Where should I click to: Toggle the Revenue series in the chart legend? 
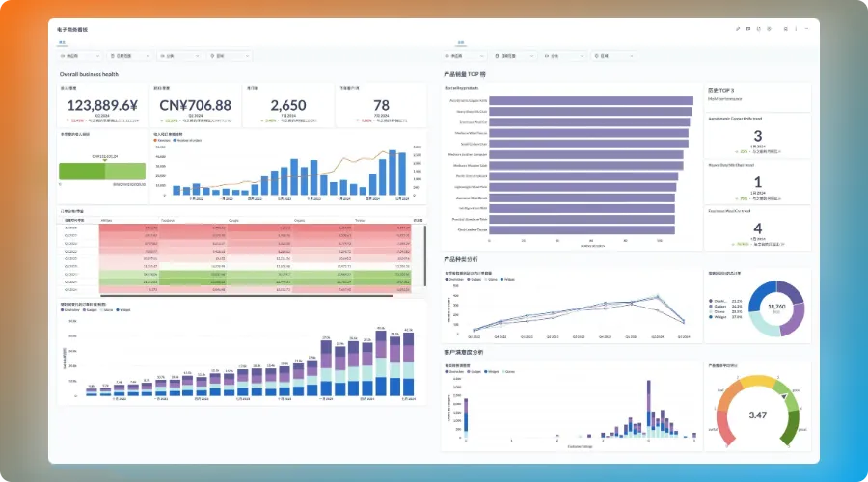pyautogui.click(x=161, y=140)
